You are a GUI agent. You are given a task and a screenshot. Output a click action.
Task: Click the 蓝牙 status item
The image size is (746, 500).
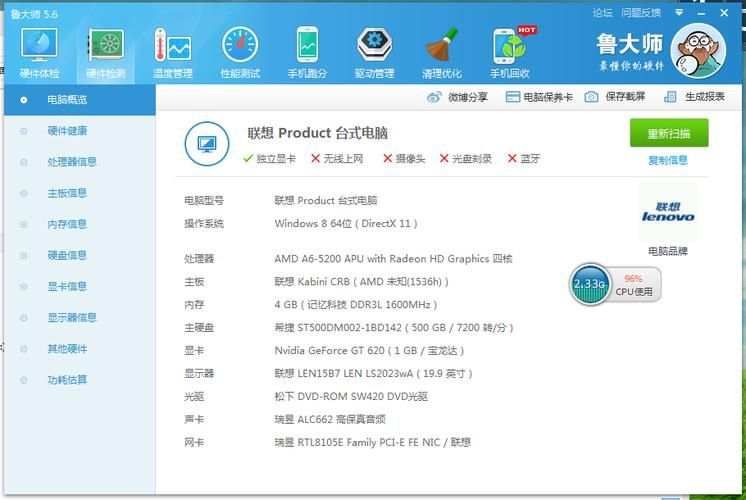pyautogui.click(x=524, y=159)
